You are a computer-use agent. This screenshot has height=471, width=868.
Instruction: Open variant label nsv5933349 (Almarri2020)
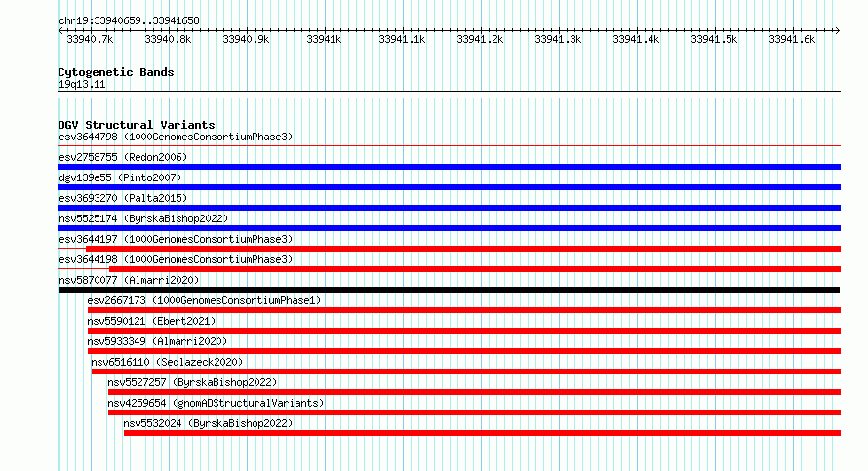(157, 341)
